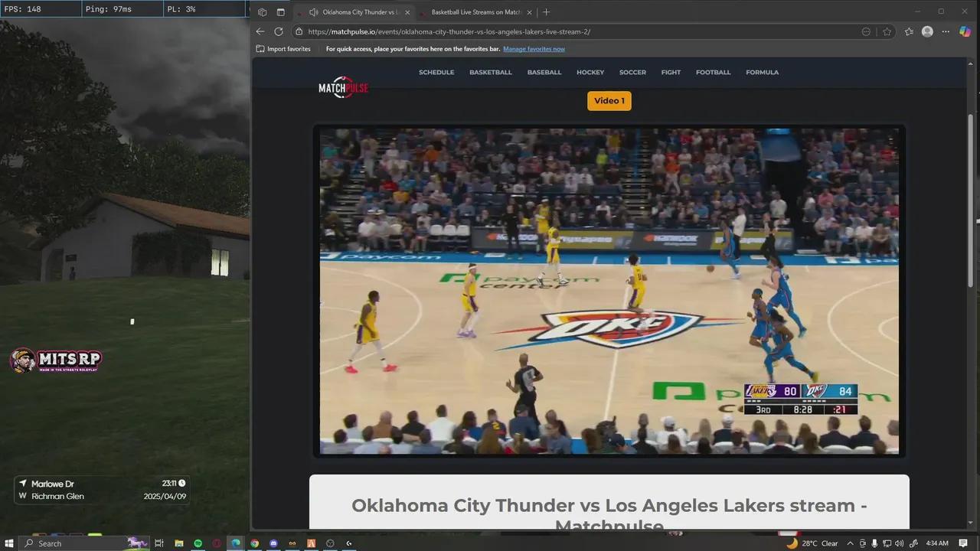Click the Oklahoma City Thunder vs Lakers heading
980x551 pixels.
pos(609,515)
